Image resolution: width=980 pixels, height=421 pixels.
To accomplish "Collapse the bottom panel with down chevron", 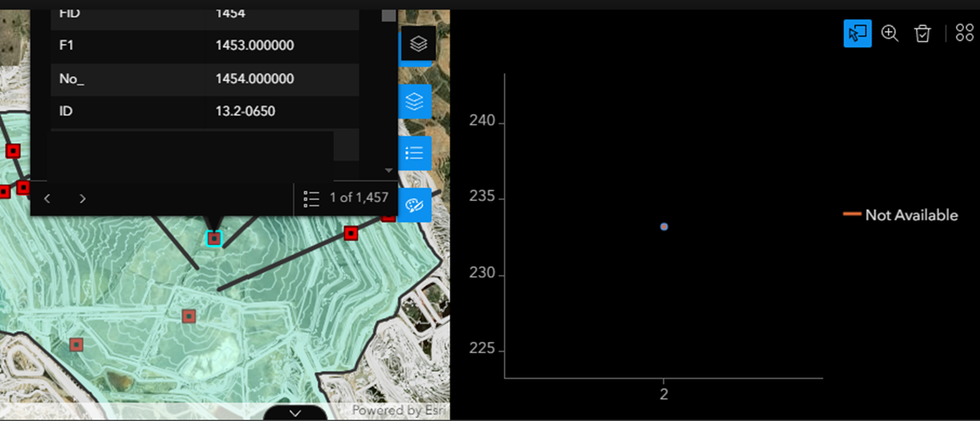I will 296,413.
